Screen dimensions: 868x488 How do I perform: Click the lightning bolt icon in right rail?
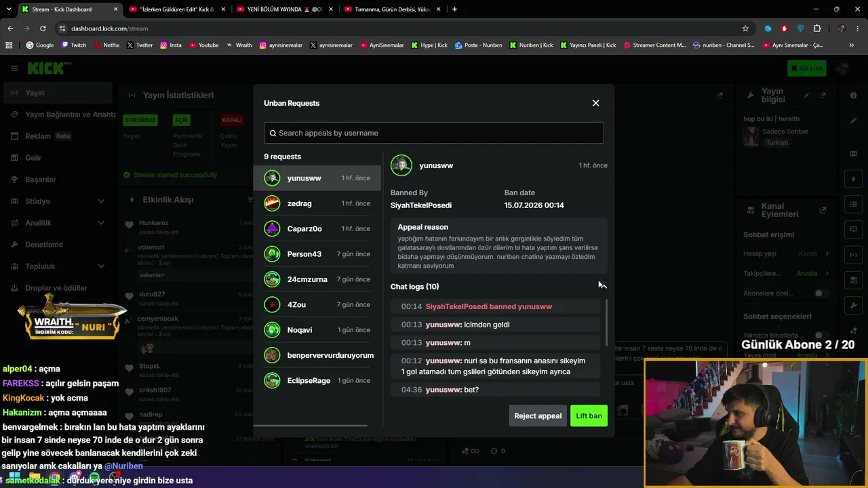pyautogui.click(x=853, y=180)
